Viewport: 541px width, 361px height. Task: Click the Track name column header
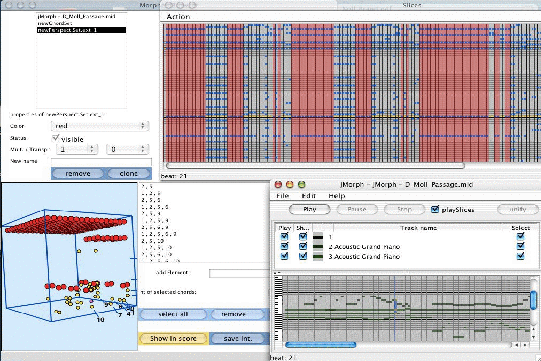(418, 228)
